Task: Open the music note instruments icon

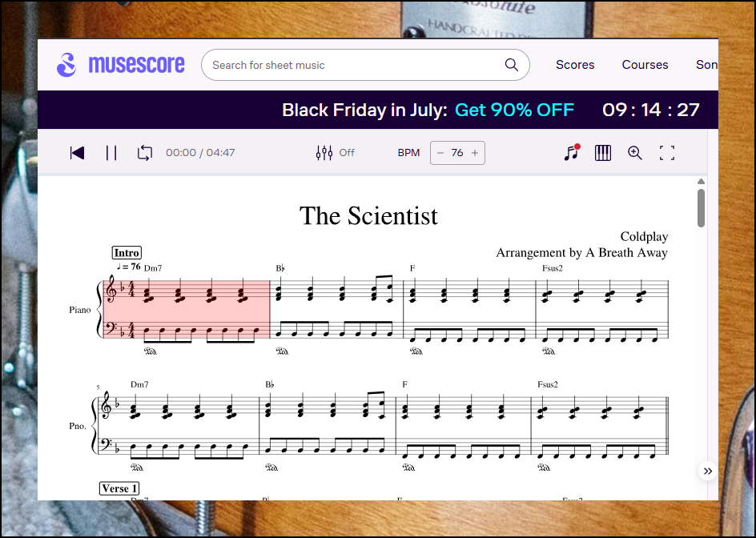Action: tap(572, 153)
